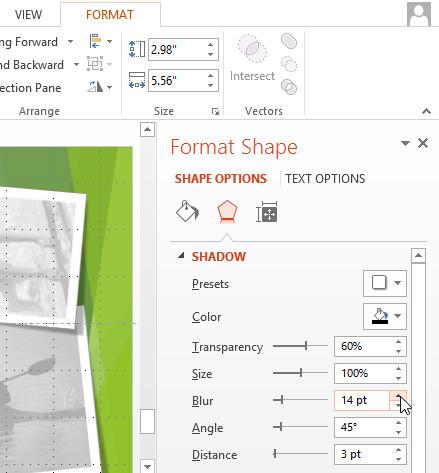Collapse the ribbon with the arrow
This screenshot has height=473, width=439.
coord(426,111)
